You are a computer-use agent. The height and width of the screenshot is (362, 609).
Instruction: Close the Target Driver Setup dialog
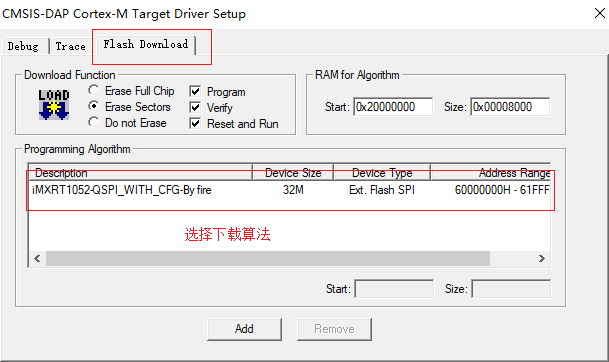[x=600, y=13]
